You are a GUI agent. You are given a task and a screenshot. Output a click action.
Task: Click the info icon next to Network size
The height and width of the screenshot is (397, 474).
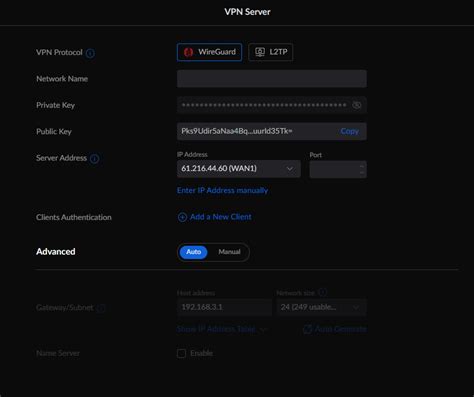coord(322,292)
